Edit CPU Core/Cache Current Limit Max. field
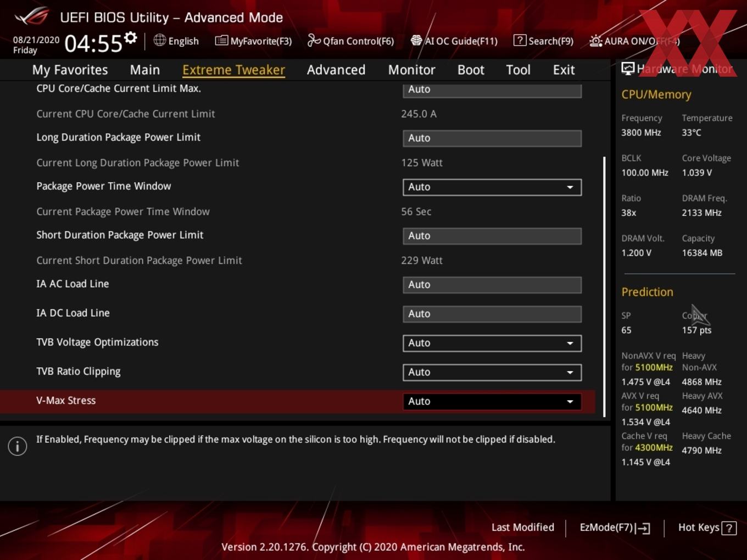 click(492, 89)
